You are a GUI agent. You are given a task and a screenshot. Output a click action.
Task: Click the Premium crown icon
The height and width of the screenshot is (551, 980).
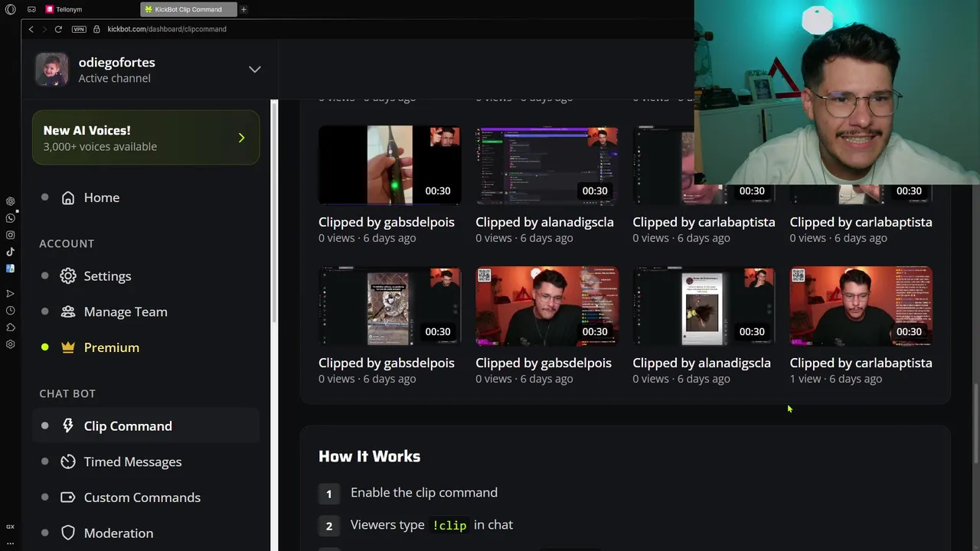[x=68, y=347]
